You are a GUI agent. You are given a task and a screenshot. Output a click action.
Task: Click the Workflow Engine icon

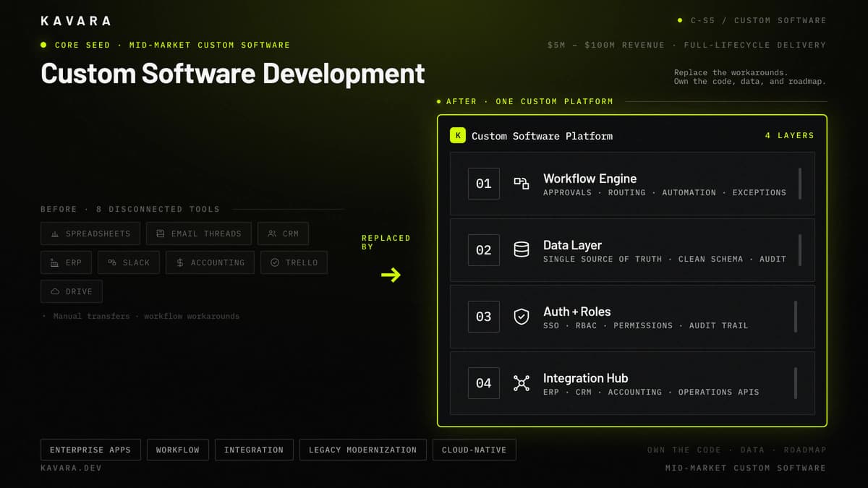point(522,184)
